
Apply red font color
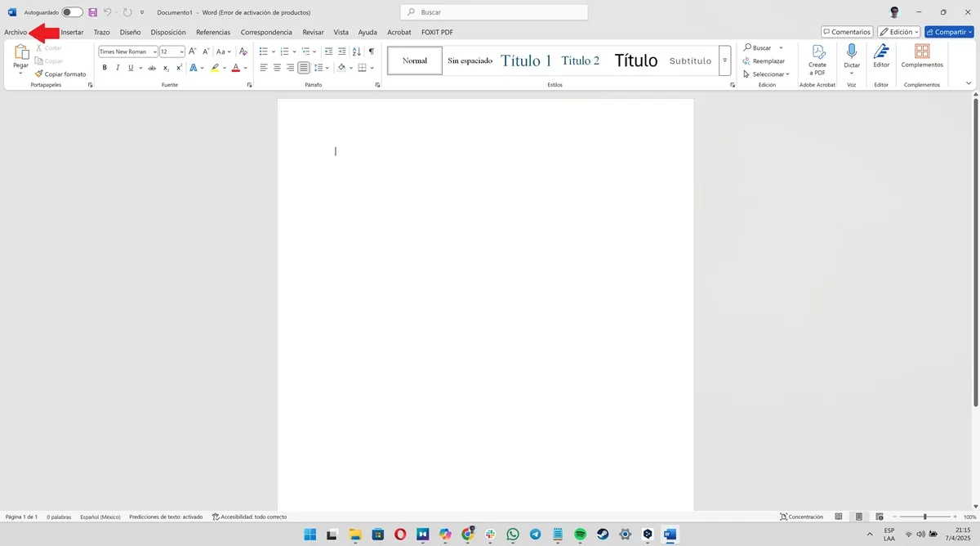(x=235, y=68)
